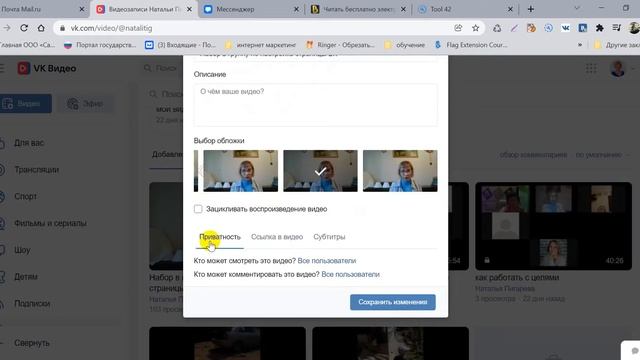Open the Портал государств... bookmark
This screenshot has height=360, width=640.
tap(100, 45)
